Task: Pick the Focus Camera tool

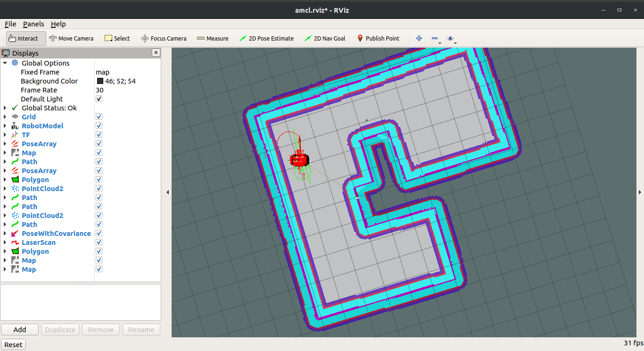Action: click(x=164, y=39)
